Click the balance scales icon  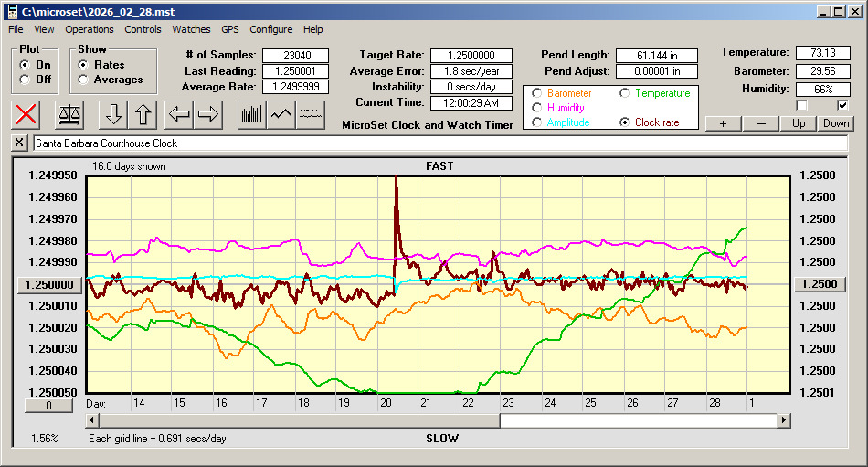pyautogui.click(x=69, y=114)
